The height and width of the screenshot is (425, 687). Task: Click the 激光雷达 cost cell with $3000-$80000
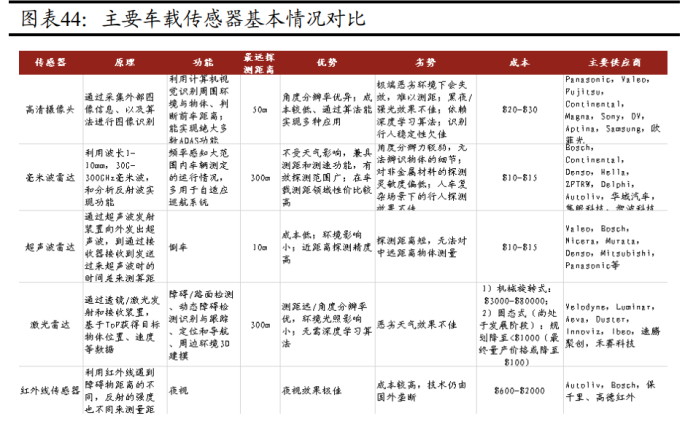(x=520, y=325)
